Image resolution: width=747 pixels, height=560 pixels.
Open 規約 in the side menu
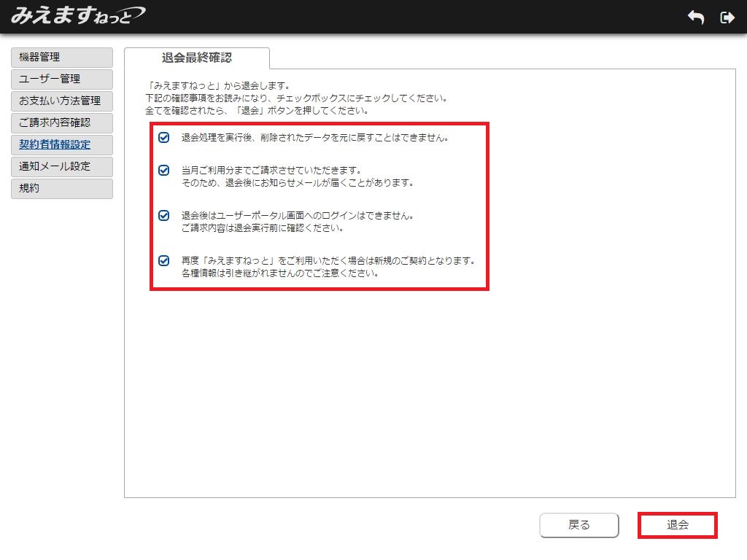(62, 189)
